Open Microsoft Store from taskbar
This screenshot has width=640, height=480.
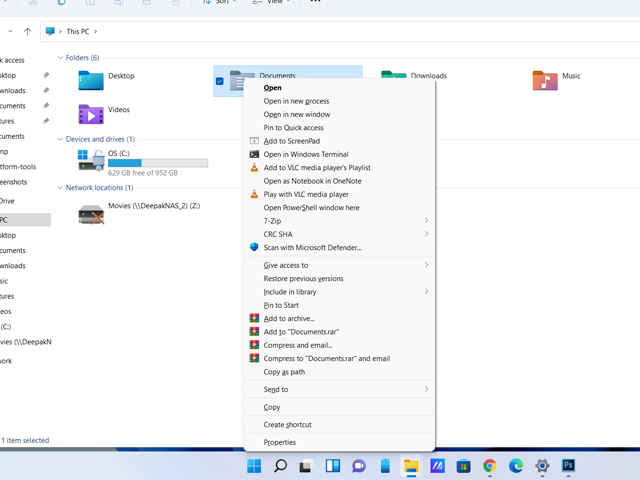tap(463, 466)
